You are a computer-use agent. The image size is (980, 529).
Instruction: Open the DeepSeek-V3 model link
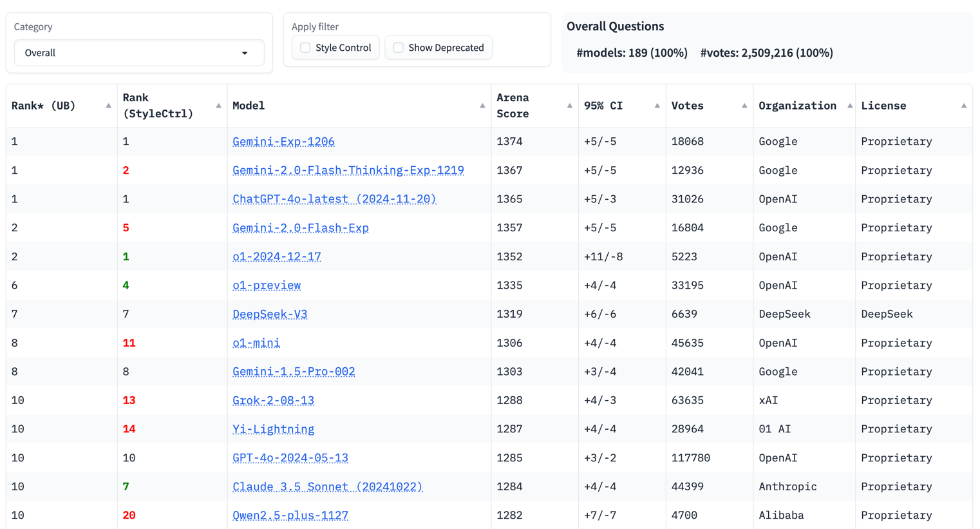tap(270, 314)
